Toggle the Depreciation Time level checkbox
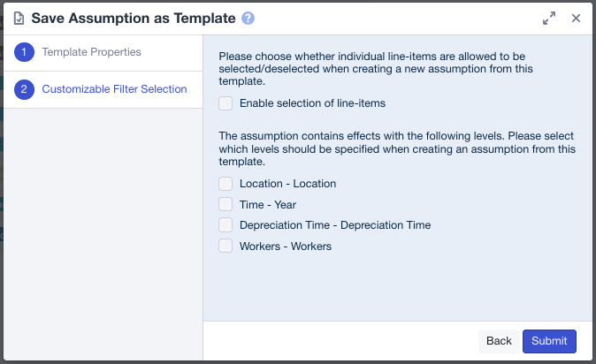596x364 pixels. pos(225,225)
